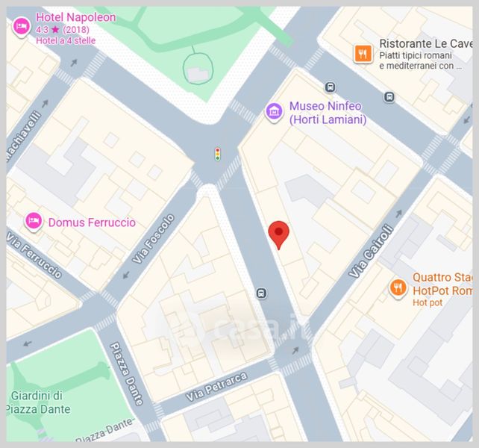
Task: Click the Via Ferruccio street name
Action: click(x=34, y=255)
